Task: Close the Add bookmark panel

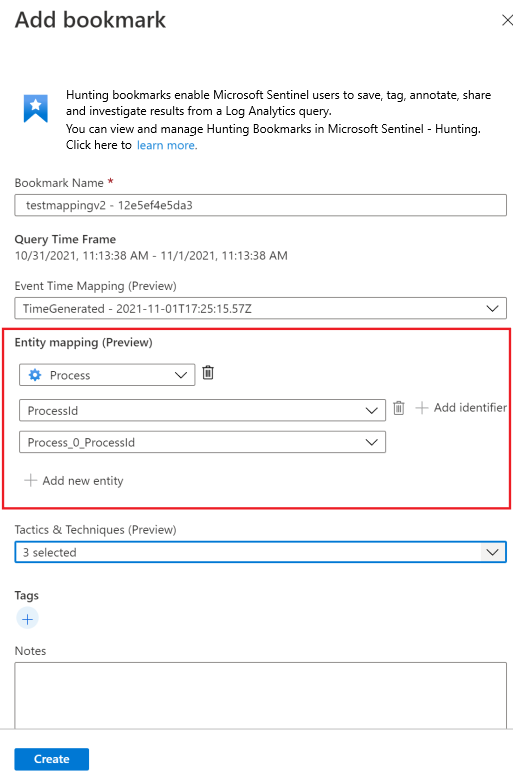Action: point(507,20)
